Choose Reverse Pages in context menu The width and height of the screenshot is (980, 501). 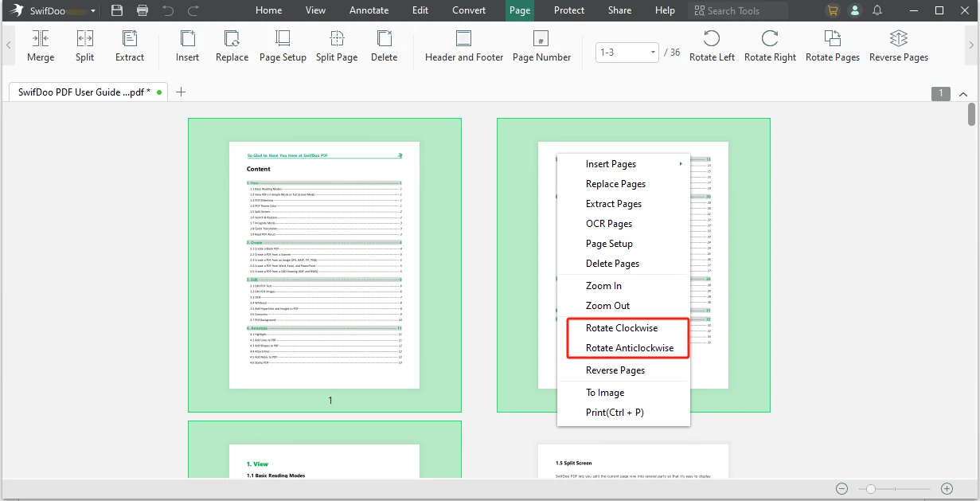click(623, 370)
